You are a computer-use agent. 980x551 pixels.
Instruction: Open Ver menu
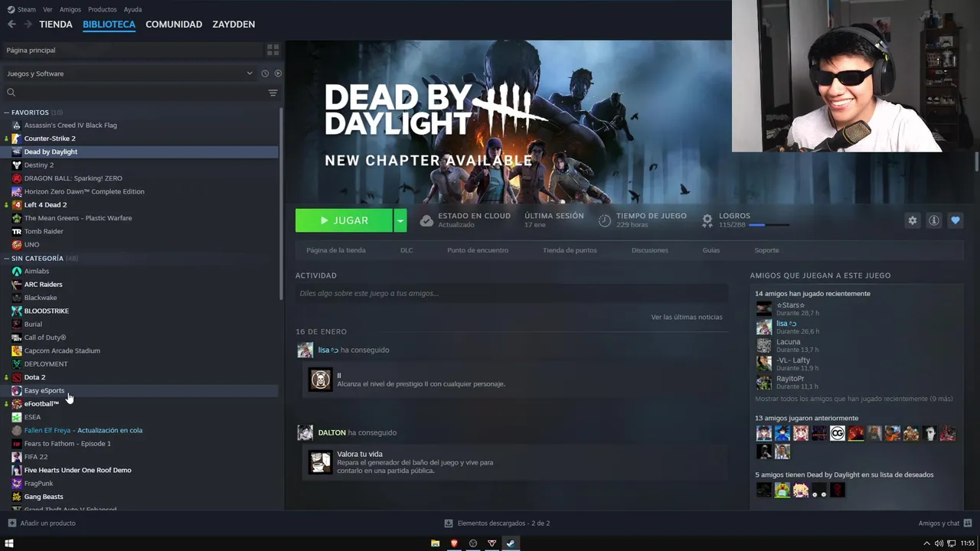(x=47, y=9)
